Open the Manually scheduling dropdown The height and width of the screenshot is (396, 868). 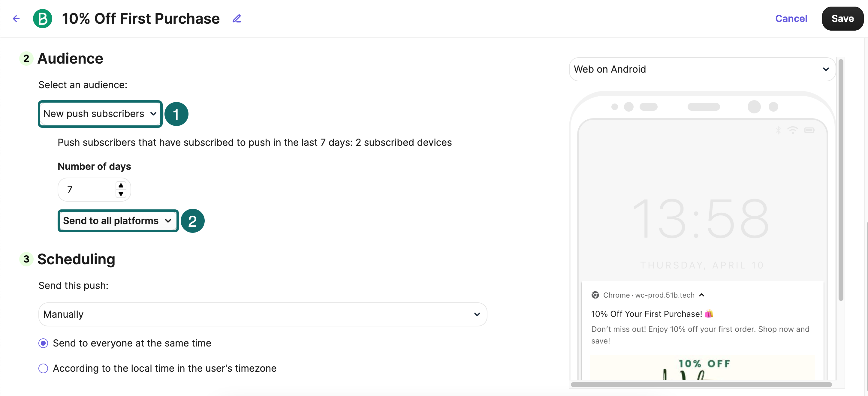pyautogui.click(x=263, y=314)
